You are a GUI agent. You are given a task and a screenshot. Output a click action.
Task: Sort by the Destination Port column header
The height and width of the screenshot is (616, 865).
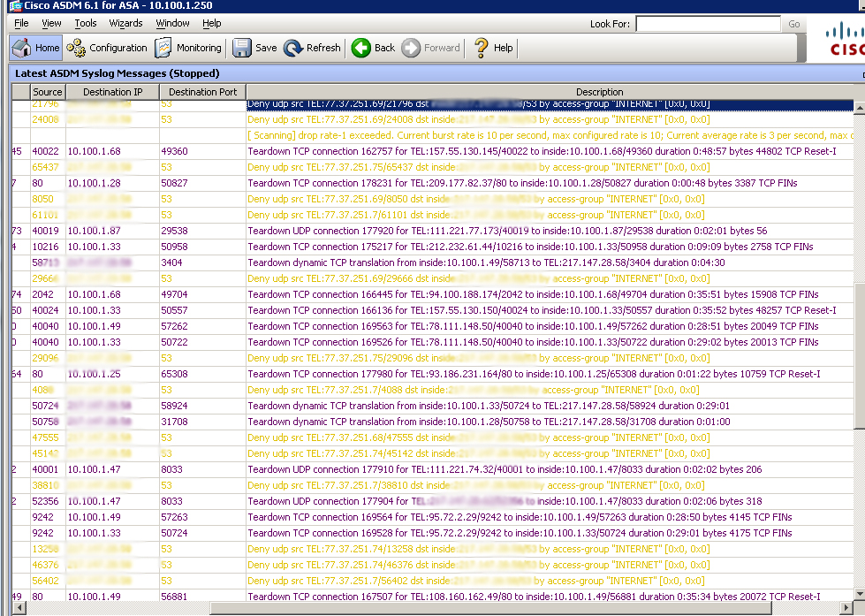pos(202,92)
